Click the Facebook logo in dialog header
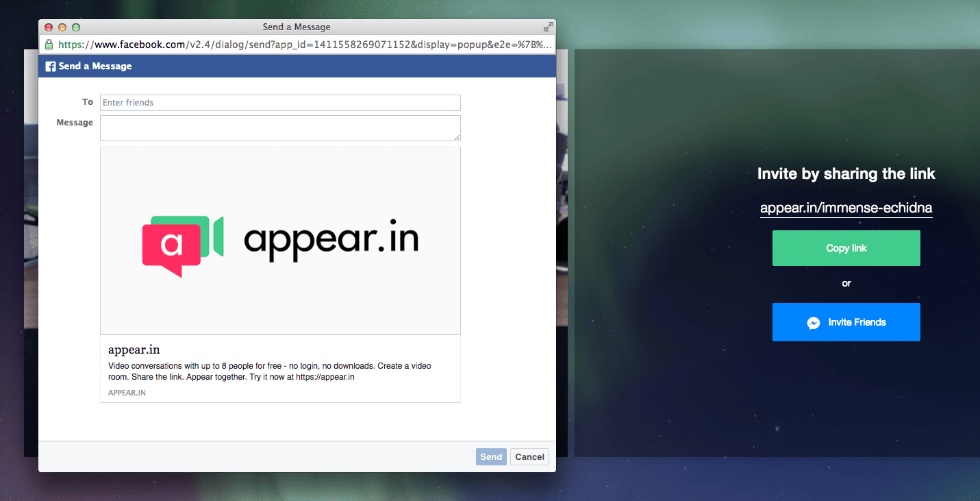 50,66
